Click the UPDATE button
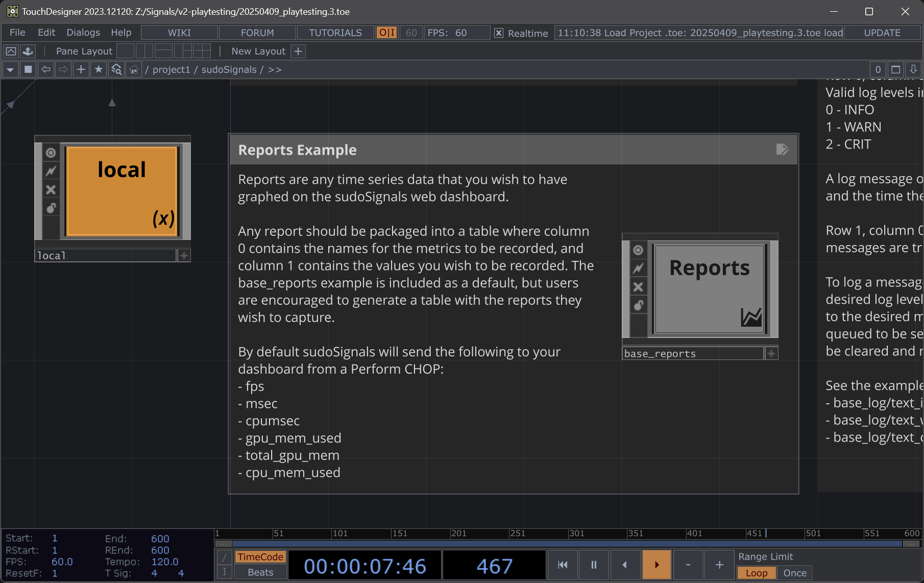 point(882,33)
